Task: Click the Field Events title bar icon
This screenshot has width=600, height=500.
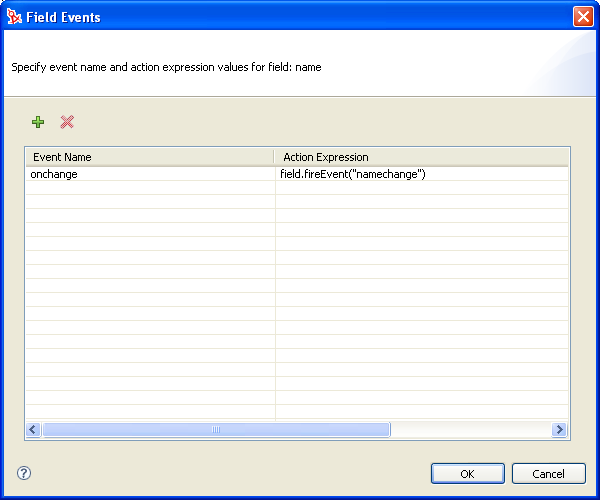Action: (x=14, y=17)
